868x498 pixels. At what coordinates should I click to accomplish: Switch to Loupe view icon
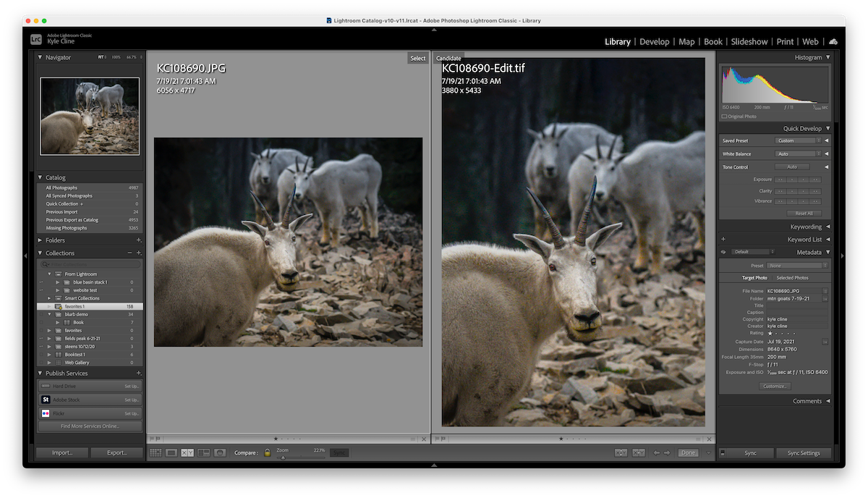coord(171,452)
